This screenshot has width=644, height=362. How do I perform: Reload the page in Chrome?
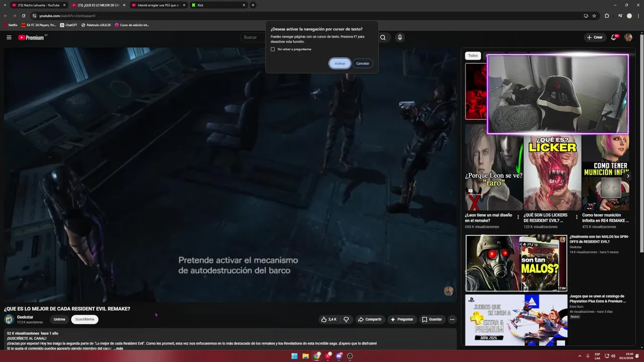23,16
